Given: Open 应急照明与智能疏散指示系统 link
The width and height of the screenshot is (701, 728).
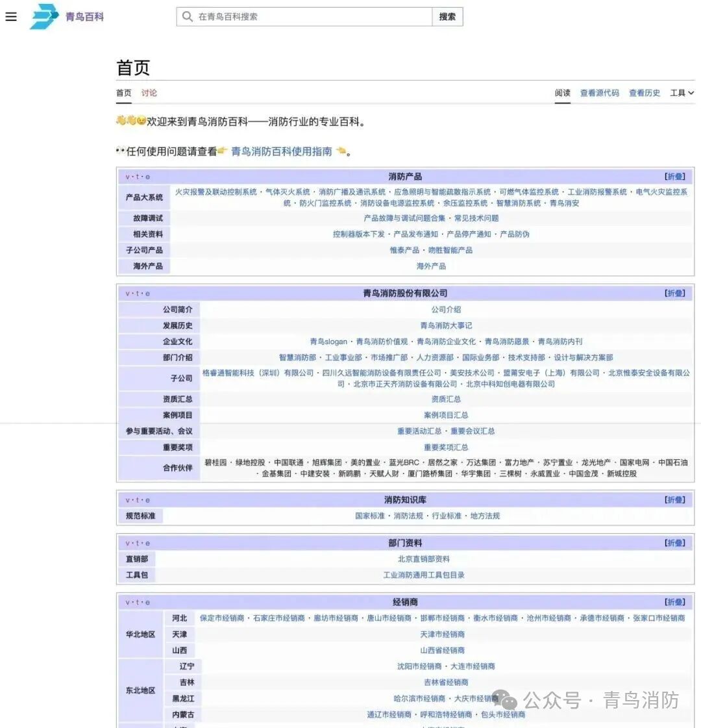Looking at the screenshot, I should (x=442, y=192).
